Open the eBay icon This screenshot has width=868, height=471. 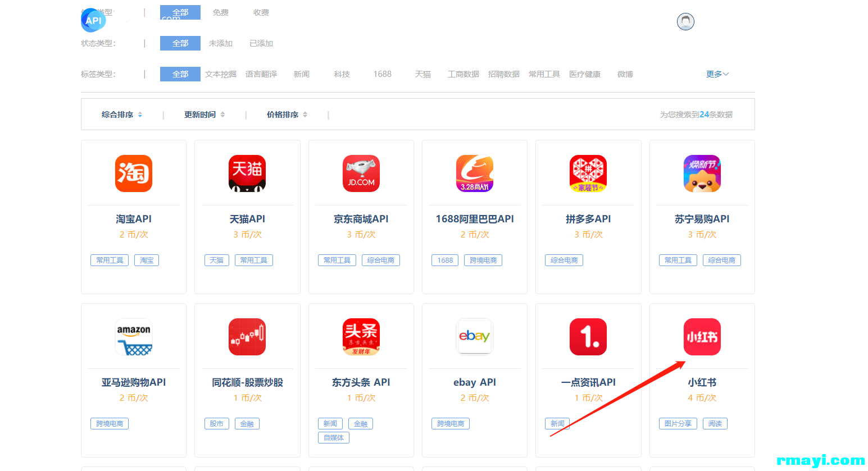[x=475, y=337]
